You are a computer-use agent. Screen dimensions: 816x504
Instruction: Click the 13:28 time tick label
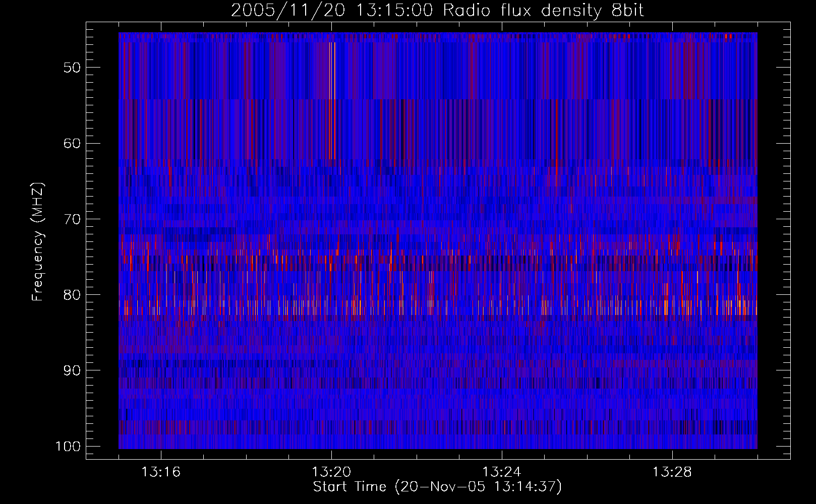click(672, 472)
